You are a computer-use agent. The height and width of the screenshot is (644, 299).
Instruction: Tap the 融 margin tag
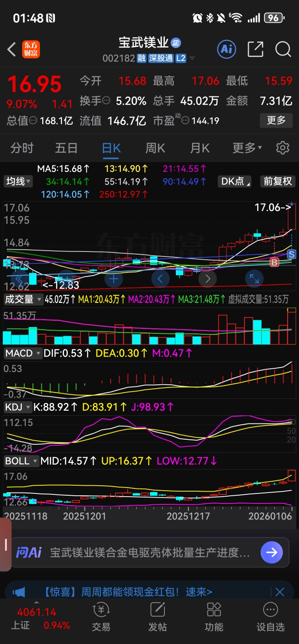pyautogui.click(x=142, y=58)
